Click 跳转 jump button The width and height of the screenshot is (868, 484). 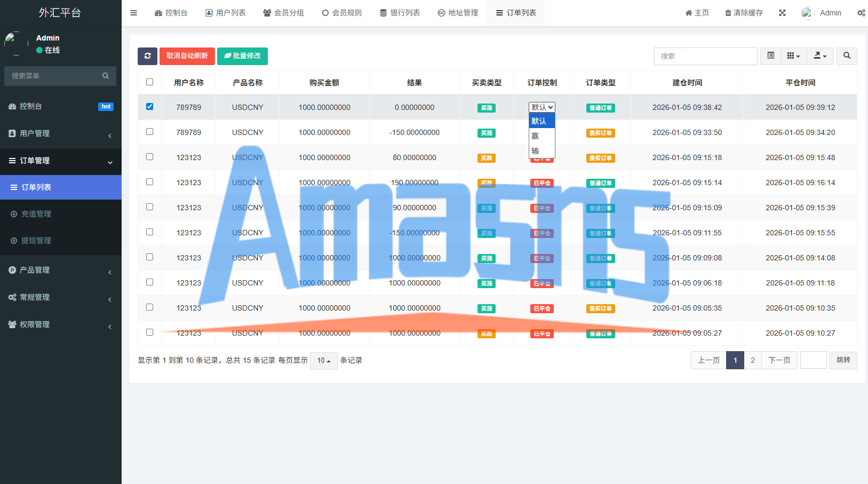tap(843, 360)
